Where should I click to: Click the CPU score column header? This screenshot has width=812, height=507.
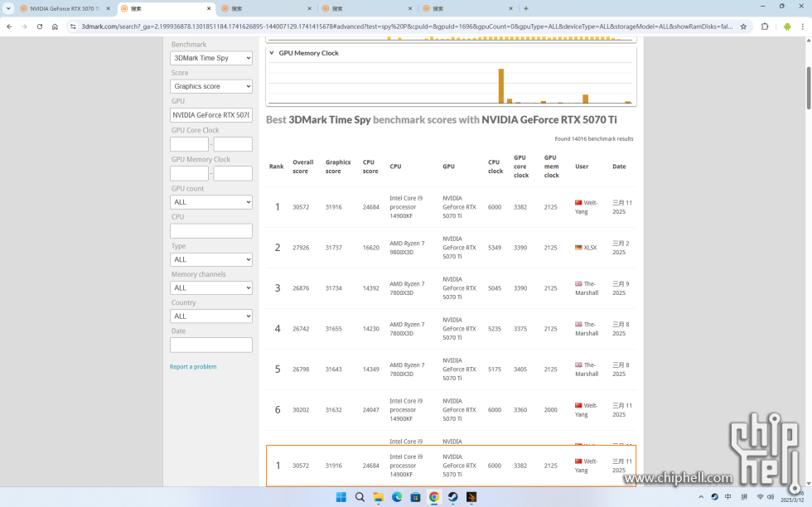click(x=370, y=167)
